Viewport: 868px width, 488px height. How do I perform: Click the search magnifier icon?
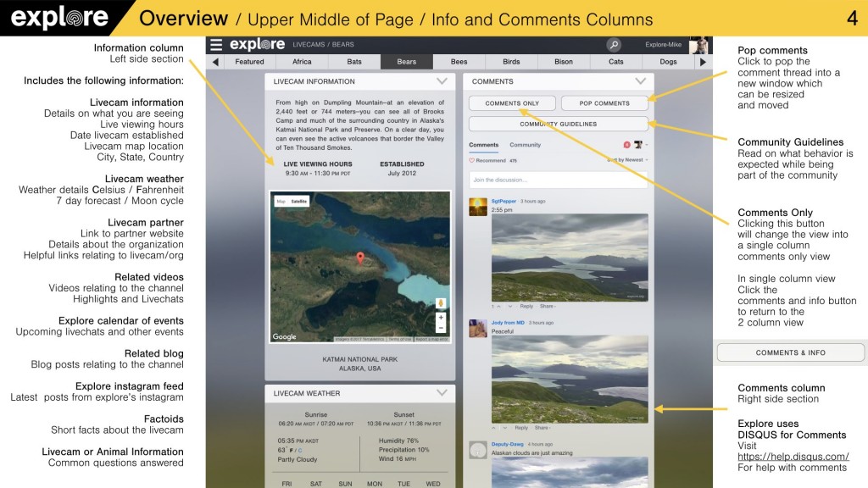point(614,45)
